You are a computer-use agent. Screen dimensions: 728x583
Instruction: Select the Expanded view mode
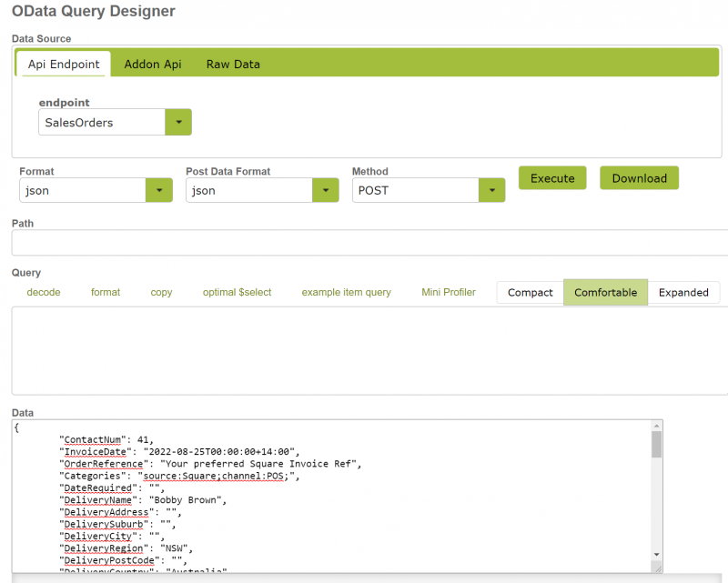[683, 292]
